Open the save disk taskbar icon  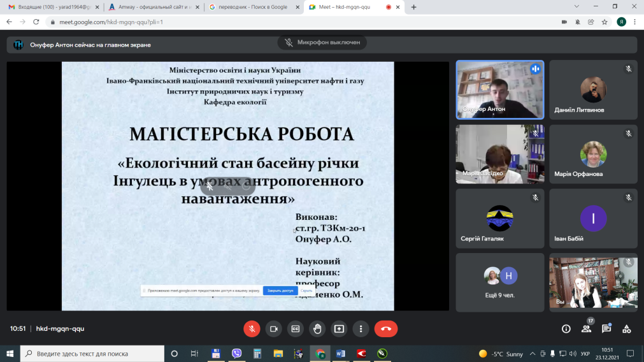tap(216, 353)
